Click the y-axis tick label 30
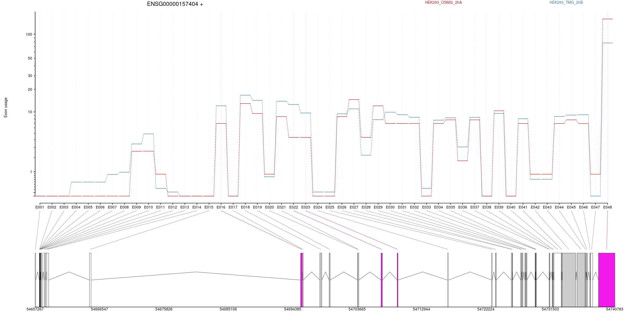The image size is (644, 322). (x=30, y=76)
